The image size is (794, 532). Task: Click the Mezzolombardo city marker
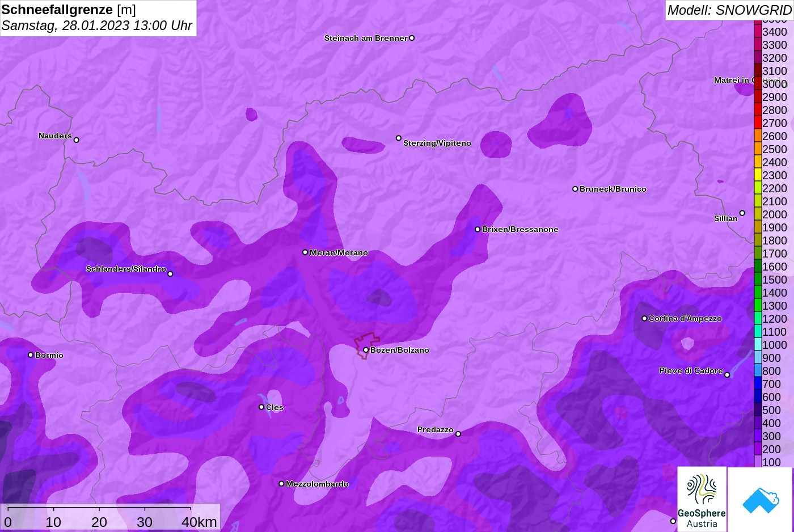[x=281, y=484]
